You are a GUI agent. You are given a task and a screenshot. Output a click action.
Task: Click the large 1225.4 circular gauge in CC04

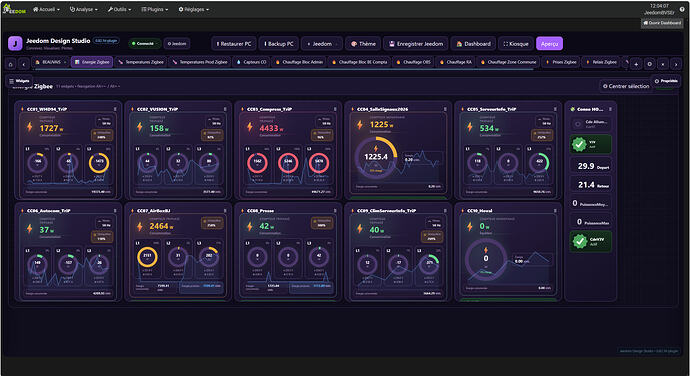coord(376,158)
